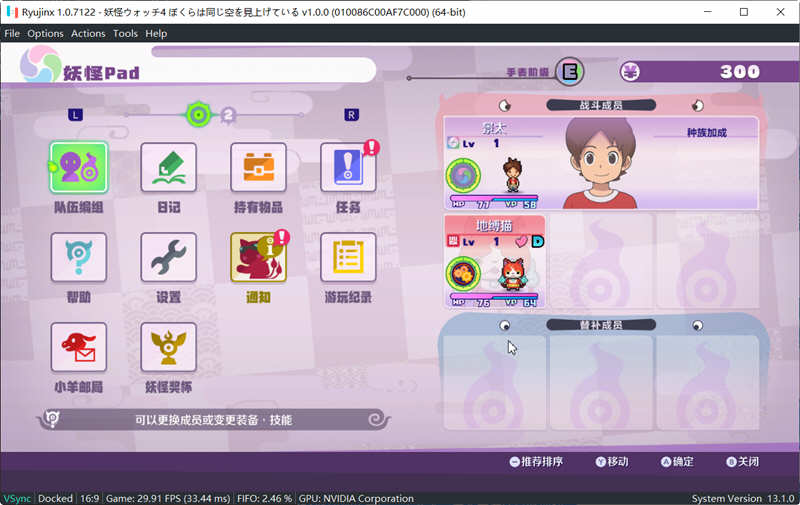Click the 妖怪Pad swirl logo
The height and width of the screenshot is (505, 800).
tap(40, 64)
